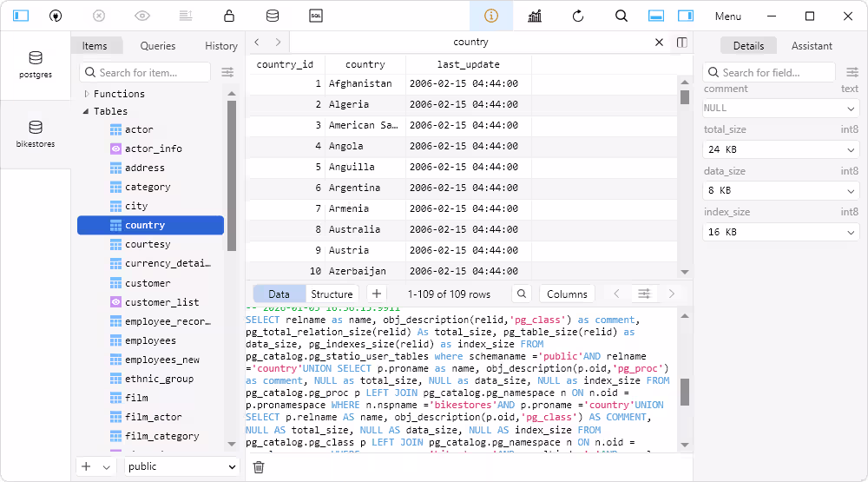Open the add item dropdown chevron
Viewport: 868px width, 482px height.
tap(106, 467)
